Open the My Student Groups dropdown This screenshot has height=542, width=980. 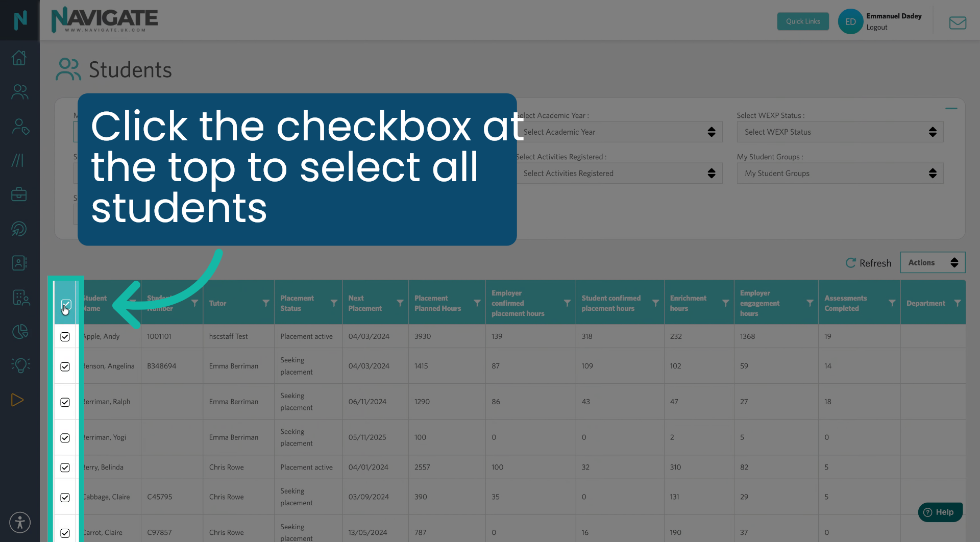tap(840, 173)
